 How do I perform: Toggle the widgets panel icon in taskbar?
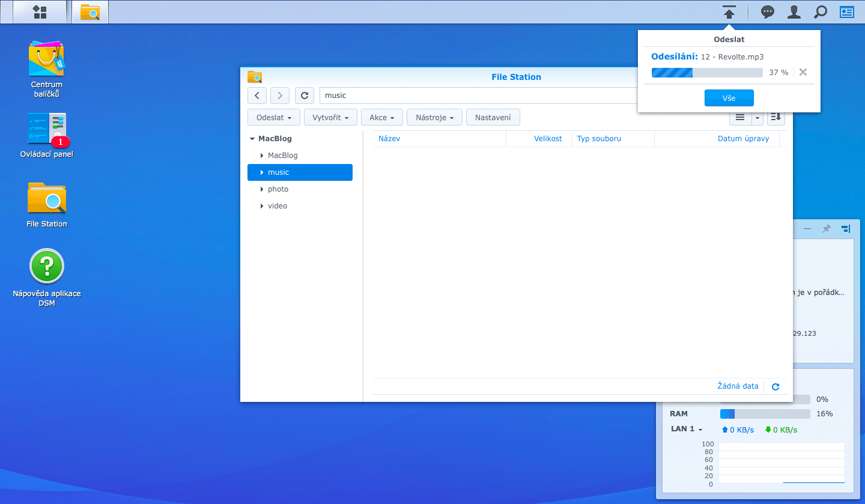[846, 12]
